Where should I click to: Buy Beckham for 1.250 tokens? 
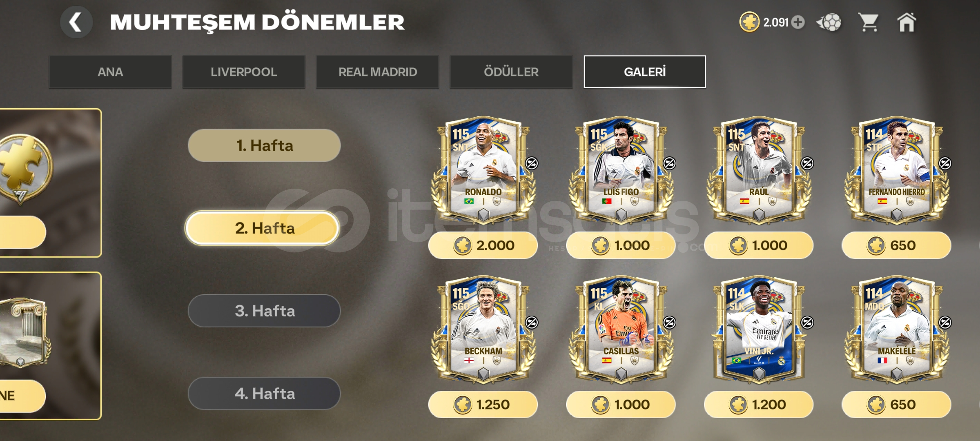coord(483,405)
